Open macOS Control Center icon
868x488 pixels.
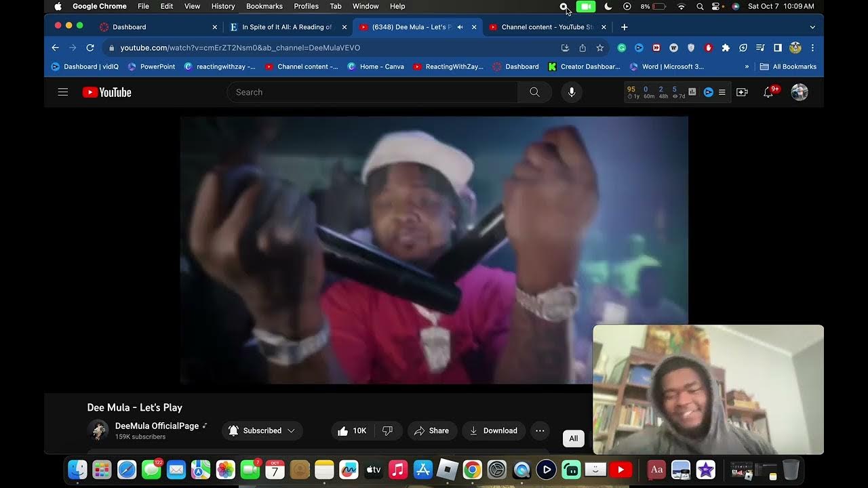[716, 6]
